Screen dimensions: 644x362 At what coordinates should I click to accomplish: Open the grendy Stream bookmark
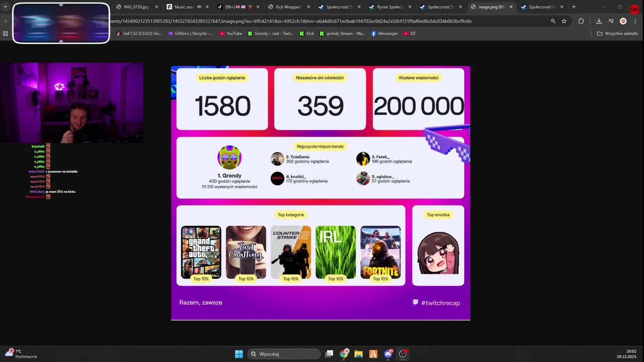342,34
